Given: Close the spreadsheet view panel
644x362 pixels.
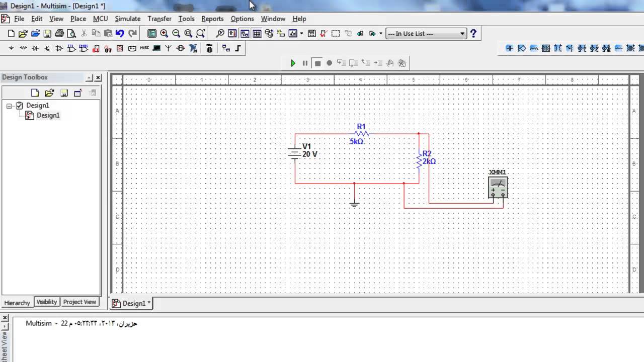Looking at the screenshot, I should (5, 318).
